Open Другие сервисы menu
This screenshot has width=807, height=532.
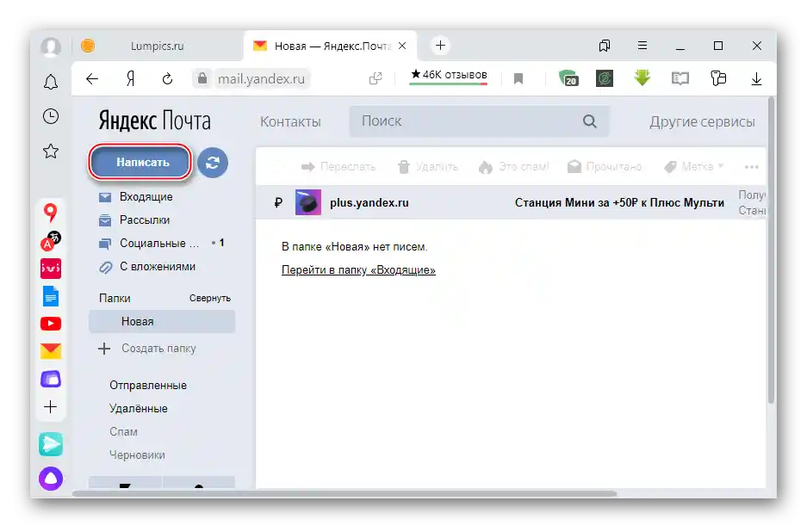click(702, 121)
